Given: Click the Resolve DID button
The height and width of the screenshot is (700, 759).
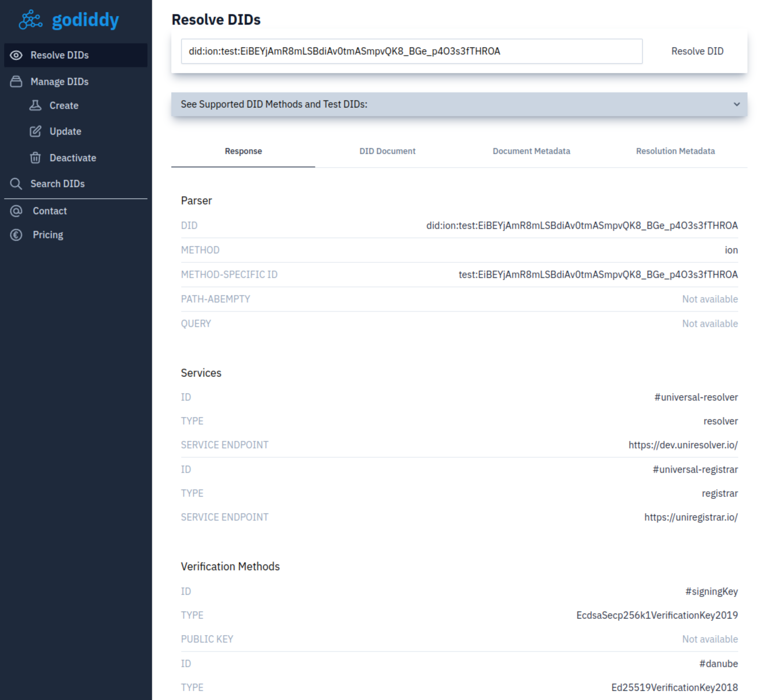Looking at the screenshot, I should tap(697, 51).
